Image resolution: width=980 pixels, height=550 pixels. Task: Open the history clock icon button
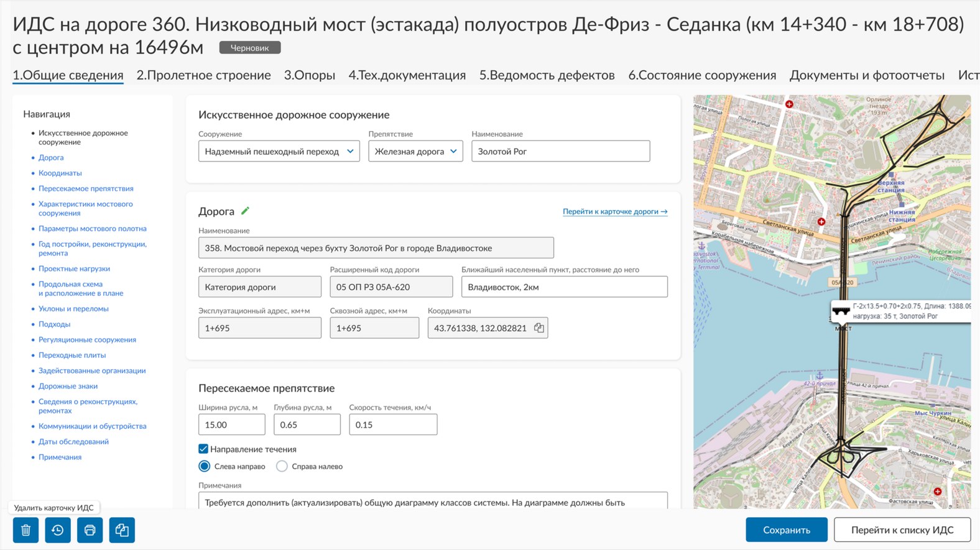pyautogui.click(x=58, y=530)
